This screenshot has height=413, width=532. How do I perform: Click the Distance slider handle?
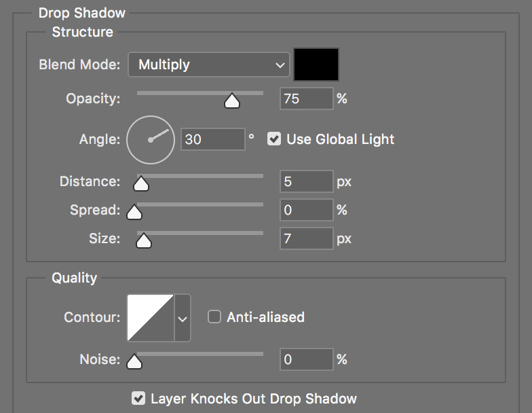pyautogui.click(x=141, y=184)
